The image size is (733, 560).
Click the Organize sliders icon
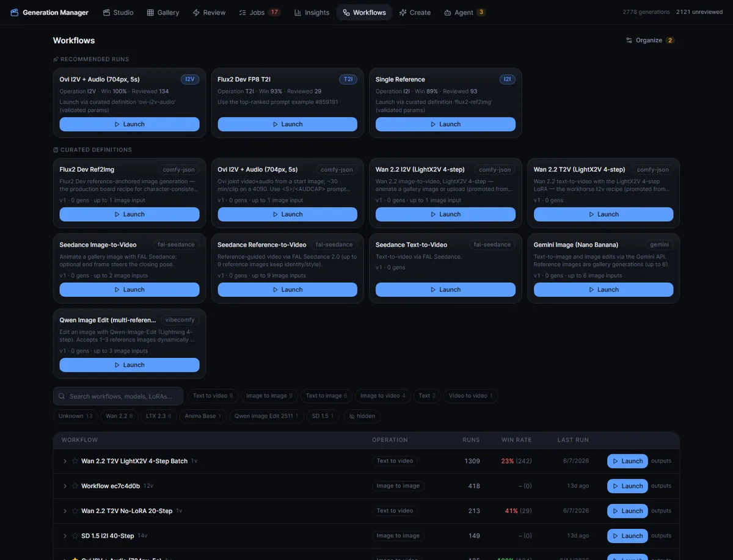[x=629, y=40]
